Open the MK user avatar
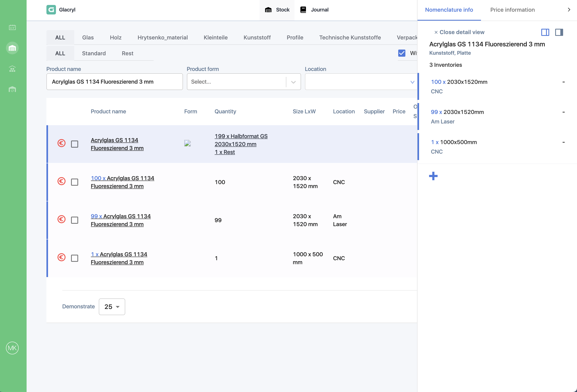Image resolution: width=577 pixels, height=392 pixels. point(12,348)
